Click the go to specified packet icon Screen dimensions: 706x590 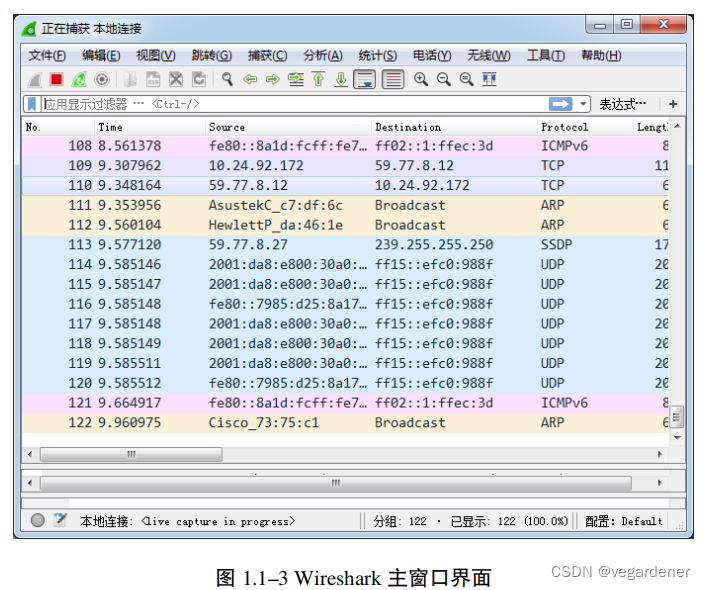tap(296, 80)
